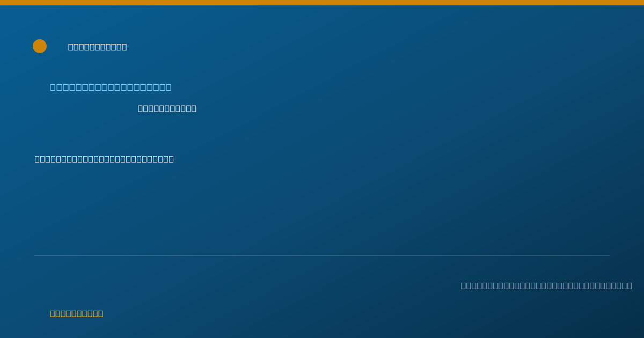Click the orange bar along the top edge
The height and width of the screenshot is (338, 644).
pyautogui.click(x=322, y=3)
